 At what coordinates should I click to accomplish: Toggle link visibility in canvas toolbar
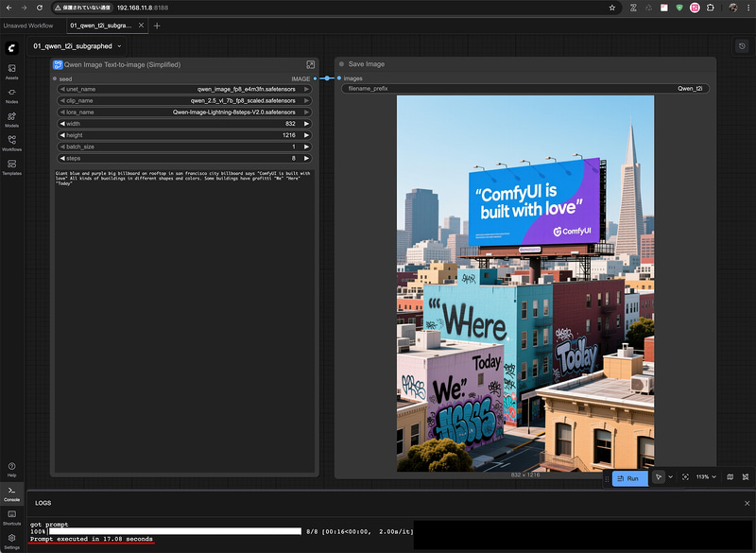click(744, 477)
